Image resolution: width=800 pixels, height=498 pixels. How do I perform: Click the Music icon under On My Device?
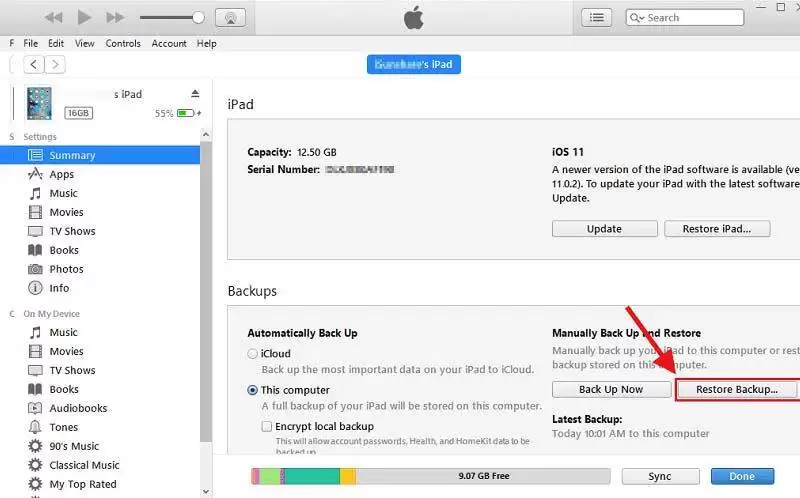click(35, 333)
